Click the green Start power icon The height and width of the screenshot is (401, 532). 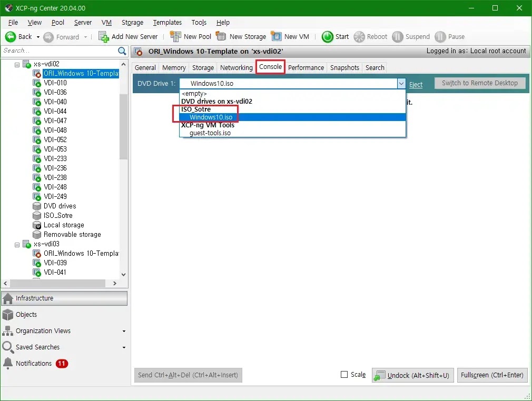pyautogui.click(x=328, y=37)
